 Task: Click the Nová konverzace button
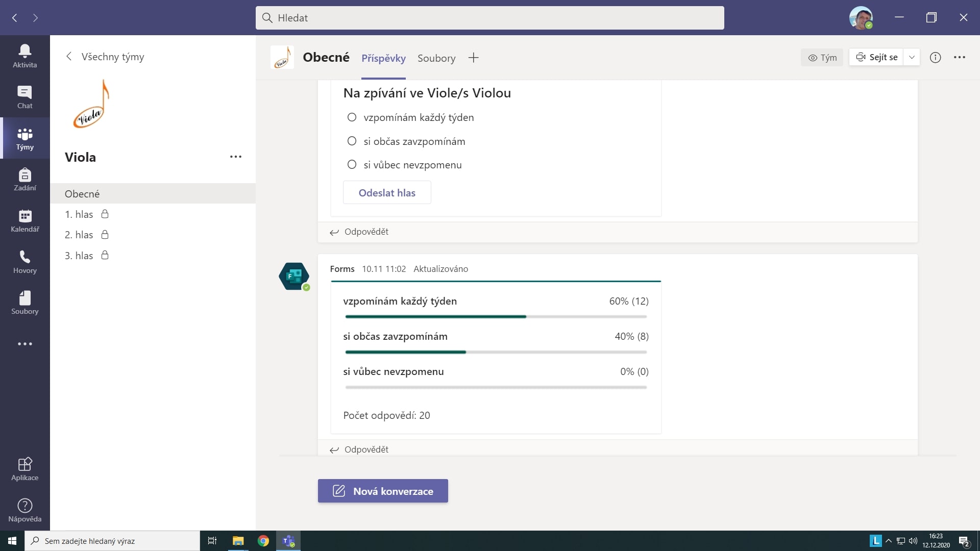tap(383, 491)
